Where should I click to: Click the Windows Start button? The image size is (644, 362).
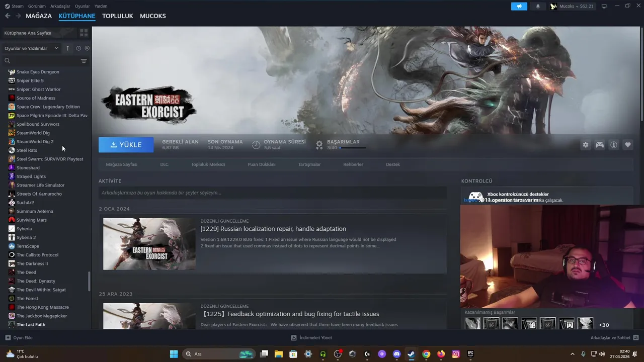(x=174, y=354)
